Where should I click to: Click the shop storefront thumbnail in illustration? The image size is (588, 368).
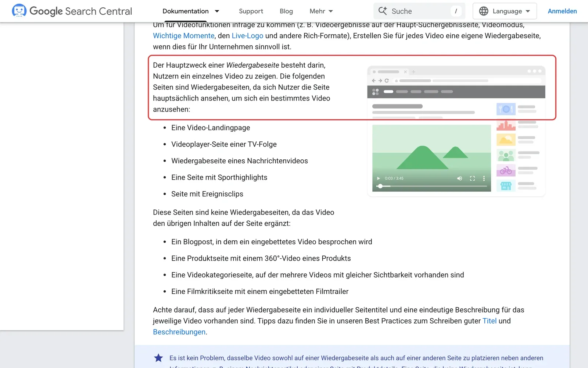click(506, 185)
